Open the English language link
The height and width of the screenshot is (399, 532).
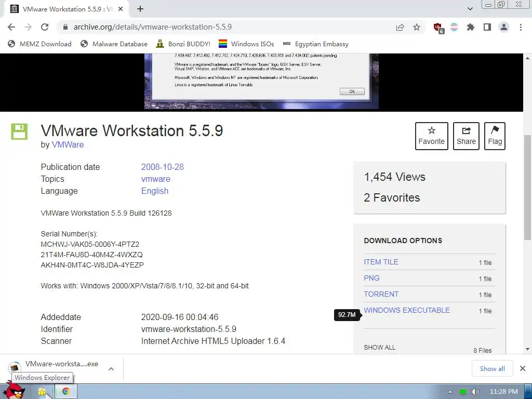[155, 191]
